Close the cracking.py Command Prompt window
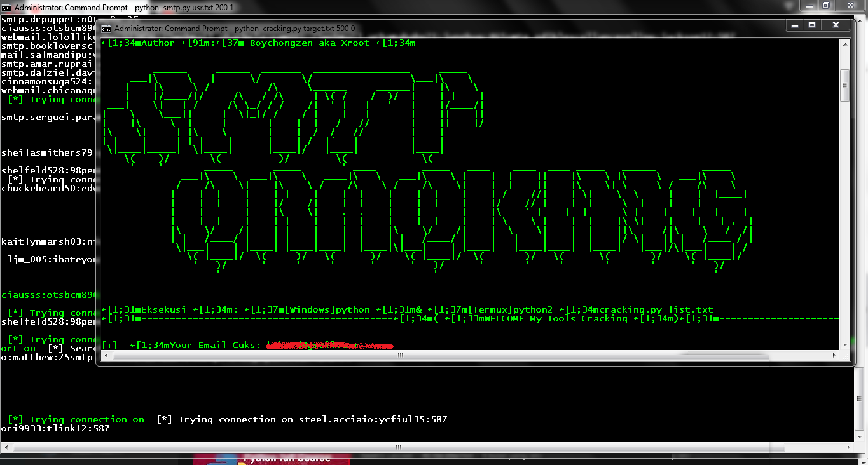 coord(836,25)
